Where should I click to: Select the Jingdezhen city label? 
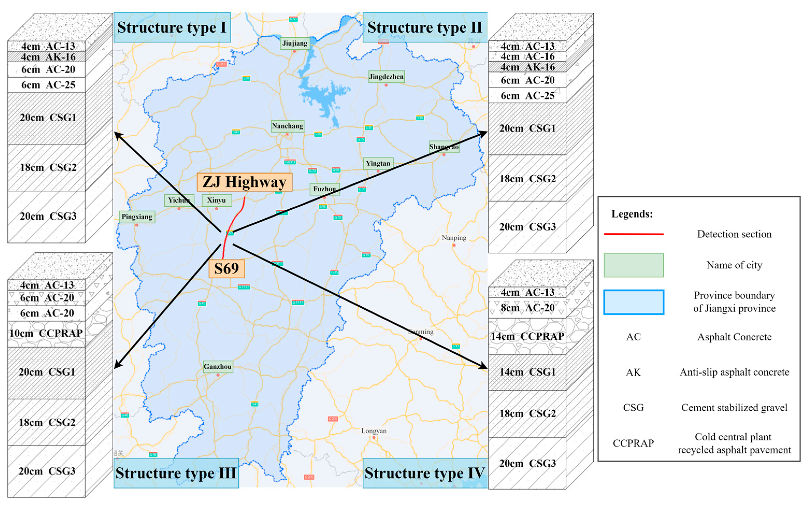386,77
